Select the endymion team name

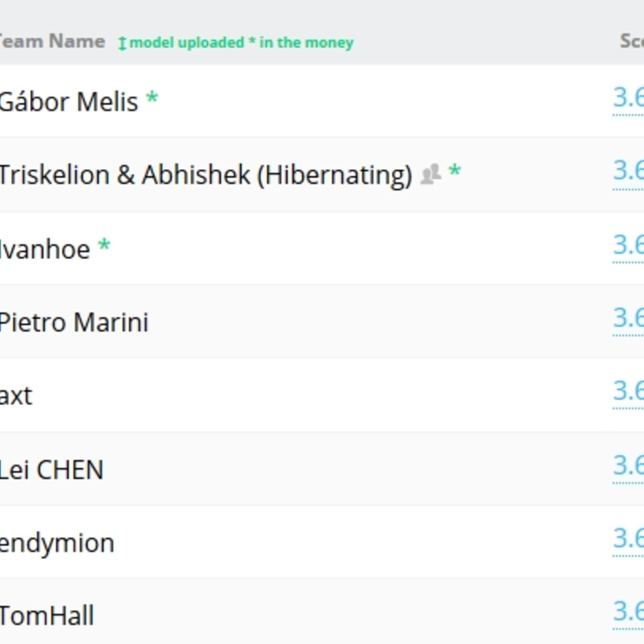tap(57, 543)
